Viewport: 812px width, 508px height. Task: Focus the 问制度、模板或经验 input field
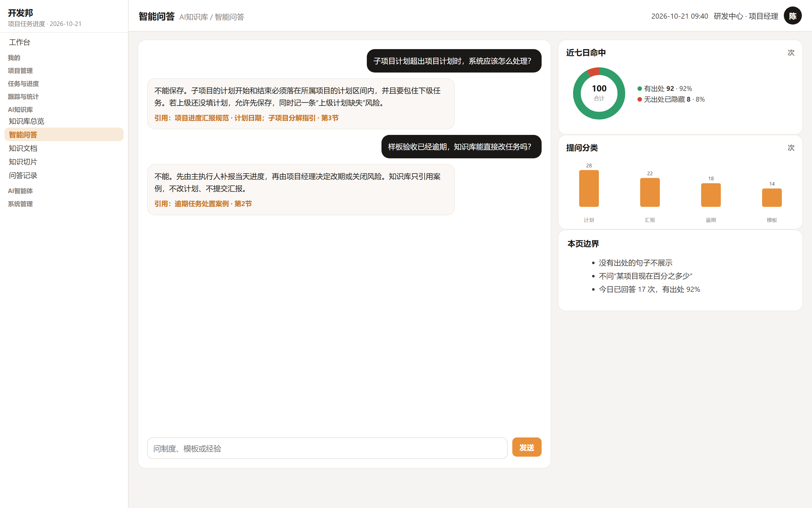[x=327, y=448]
